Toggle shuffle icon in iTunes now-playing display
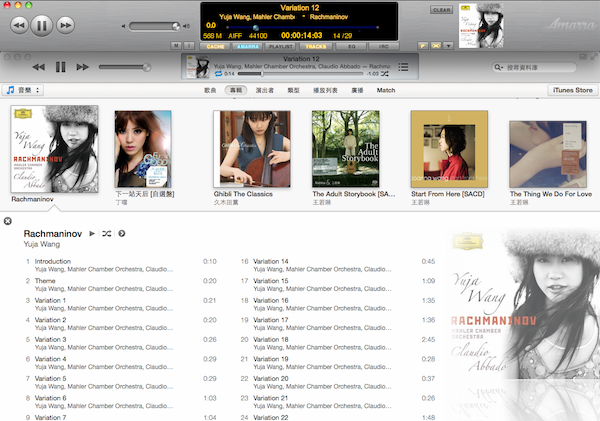 pyautogui.click(x=385, y=73)
